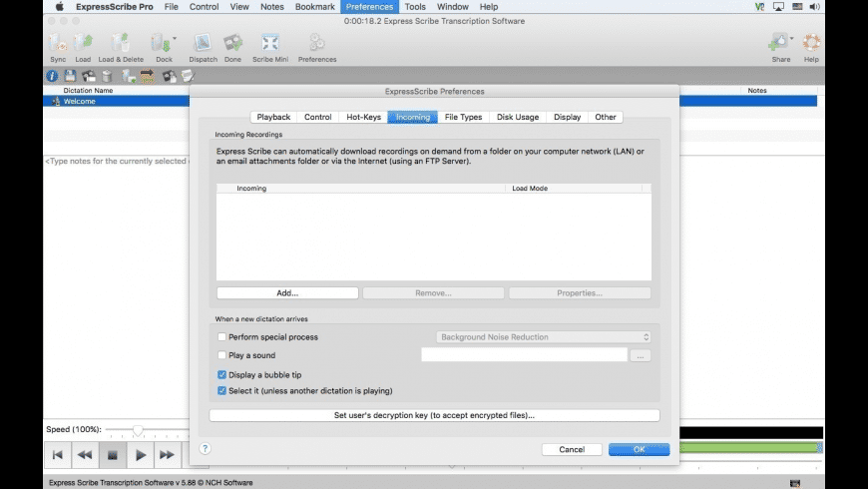Switch to the Control preferences tab
The height and width of the screenshot is (489, 868).
pos(317,117)
